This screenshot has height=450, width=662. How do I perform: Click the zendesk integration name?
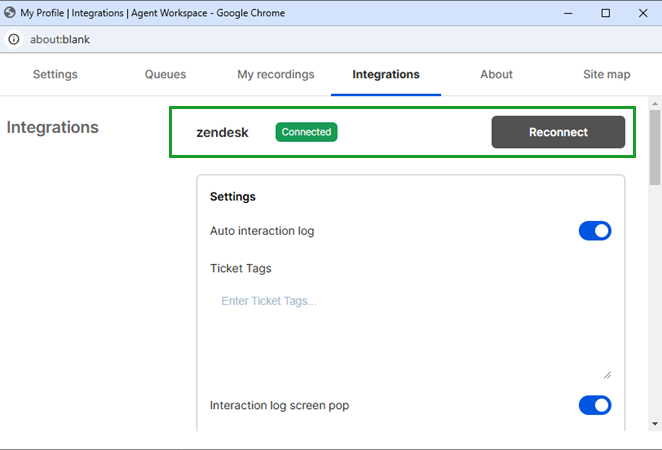tap(222, 133)
